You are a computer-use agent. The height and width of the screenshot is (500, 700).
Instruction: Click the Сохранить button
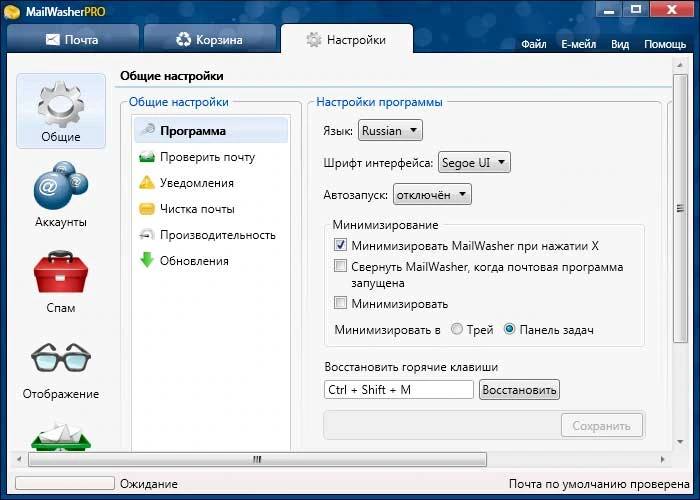coord(602,426)
